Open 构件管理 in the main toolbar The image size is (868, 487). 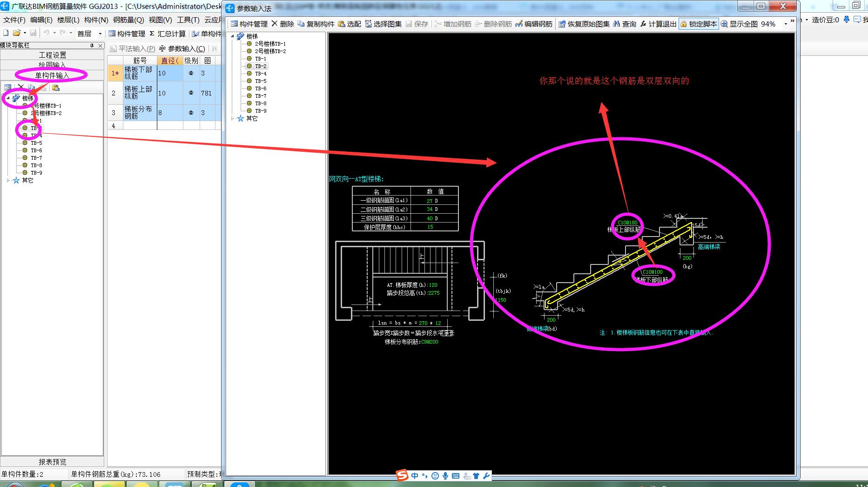127,34
